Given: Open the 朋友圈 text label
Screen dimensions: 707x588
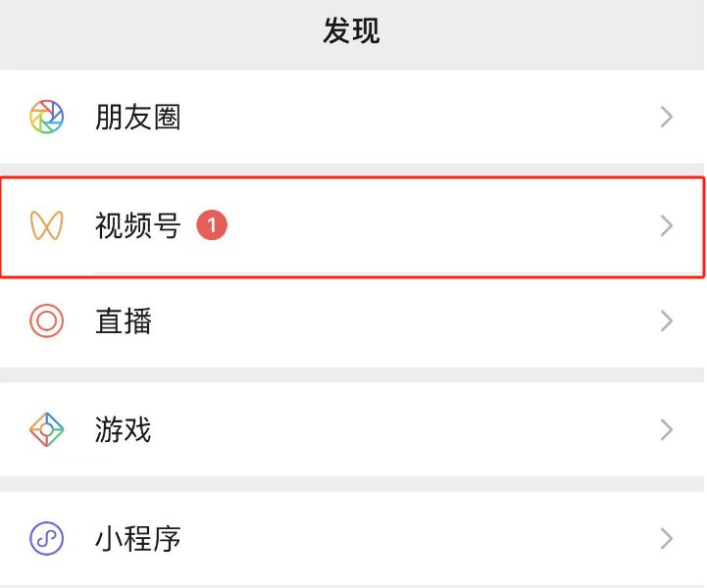Looking at the screenshot, I should (137, 118).
